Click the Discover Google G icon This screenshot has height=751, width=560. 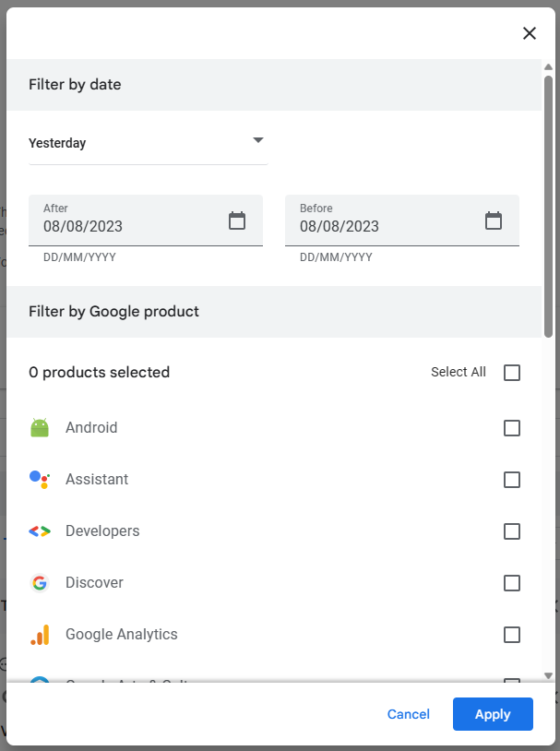40,583
